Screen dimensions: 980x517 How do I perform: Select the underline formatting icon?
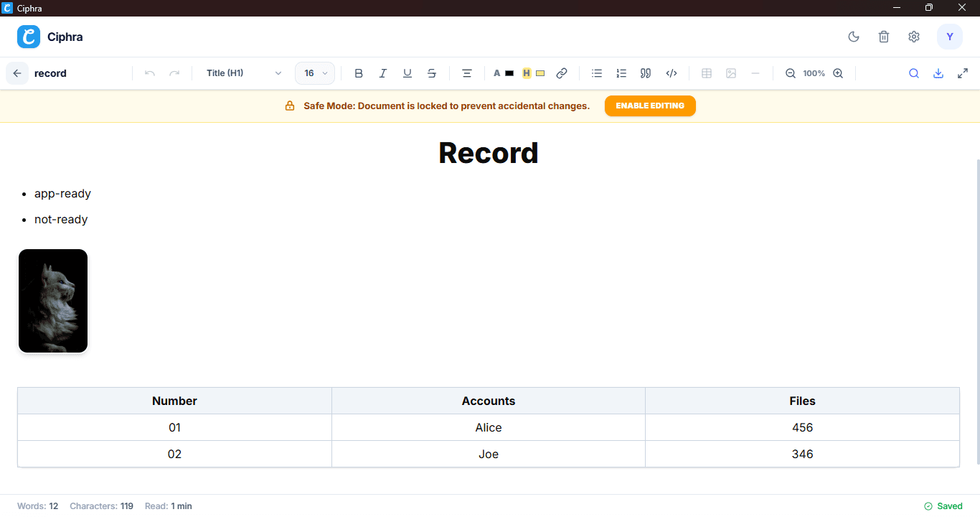tap(407, 73)
